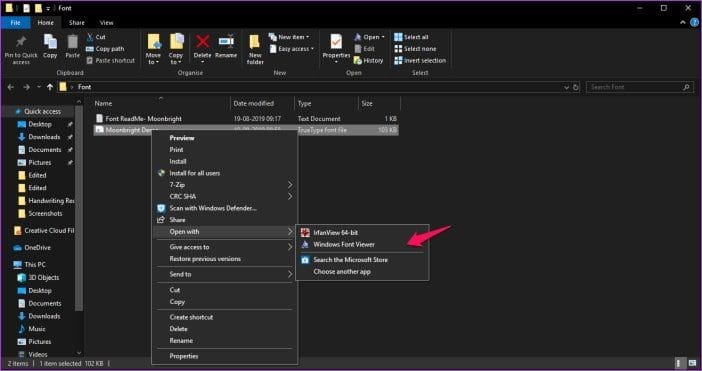The image size is (702, 371).
Task: Click Pin to Quick access icon
Action: pos(21,43)
